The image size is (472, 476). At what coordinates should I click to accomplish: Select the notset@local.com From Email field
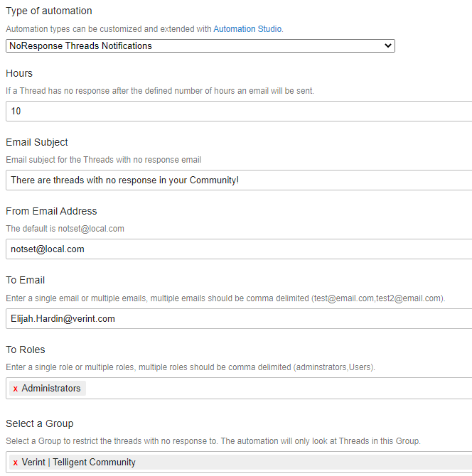(239, 249)
